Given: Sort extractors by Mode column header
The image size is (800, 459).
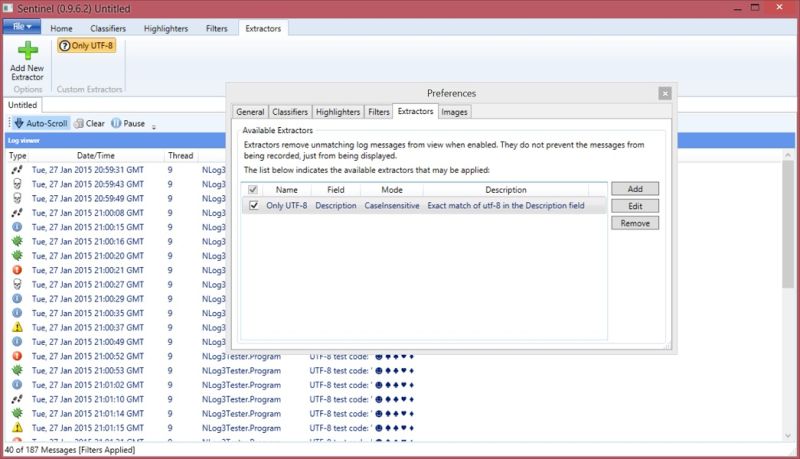Looking at the screenshot, I should click(392, 190).
